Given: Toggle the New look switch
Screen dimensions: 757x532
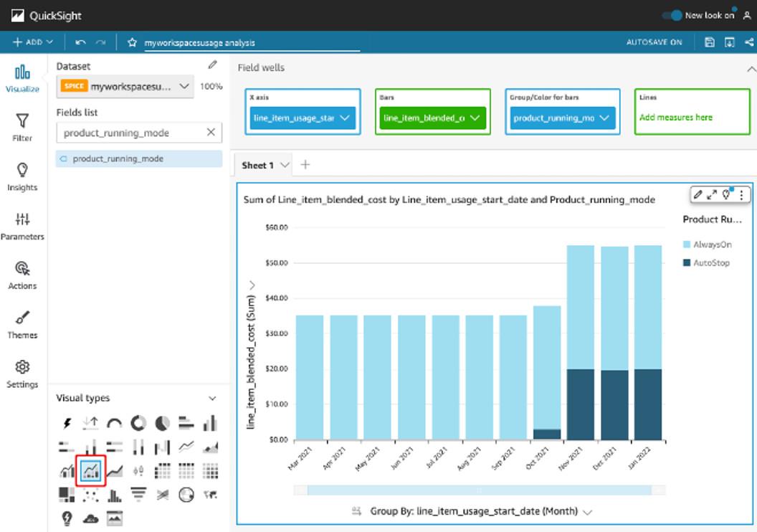Looking at the screenshot, I should pos(672,16).
